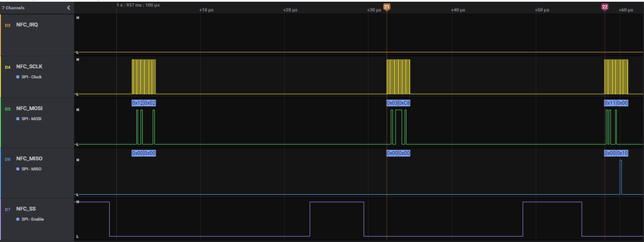Select timing marker 22 on the timeline
644x242 pixels.
pos(605,7)
